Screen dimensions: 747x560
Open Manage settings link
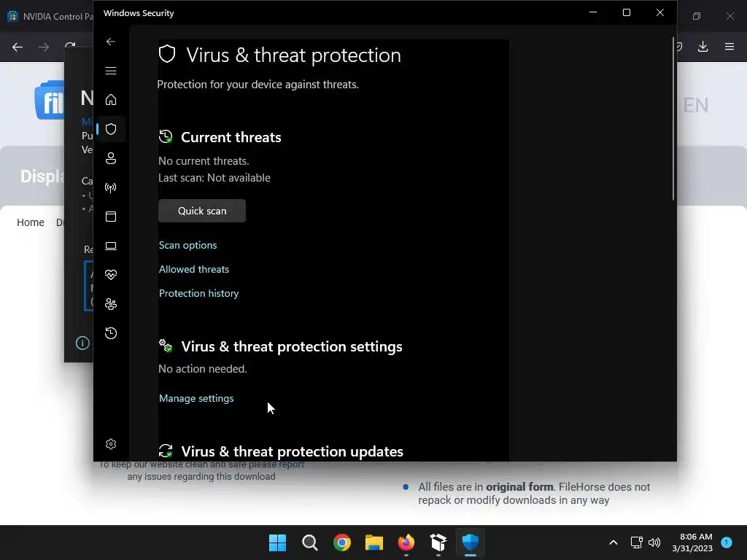click(196, 398)
